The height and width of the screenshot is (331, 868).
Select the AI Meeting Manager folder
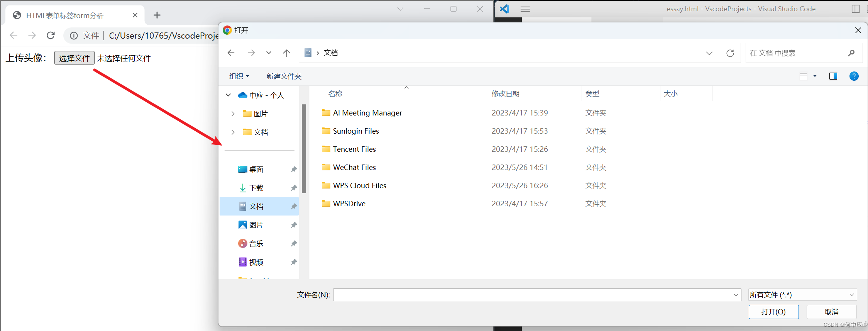pos(362,113)
